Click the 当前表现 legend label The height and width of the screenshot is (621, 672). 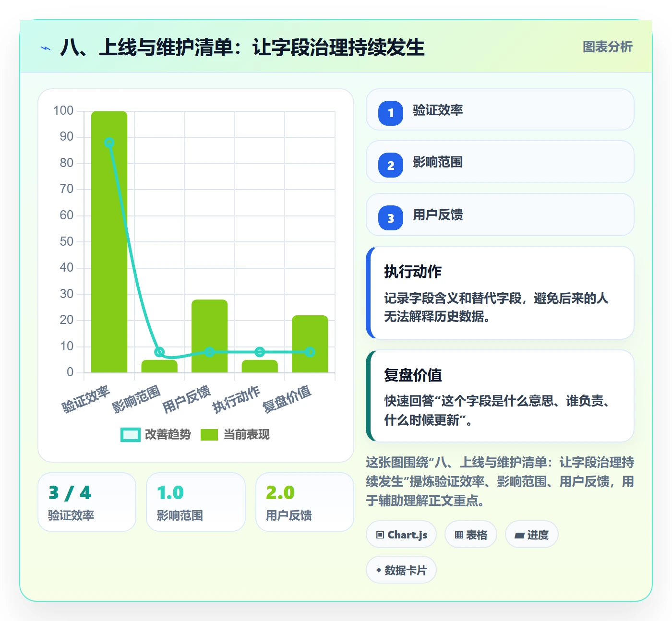point(247,434)
